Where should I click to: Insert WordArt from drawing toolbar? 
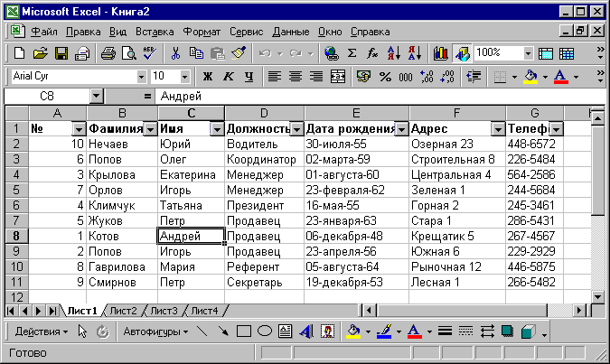click(306, 331)
